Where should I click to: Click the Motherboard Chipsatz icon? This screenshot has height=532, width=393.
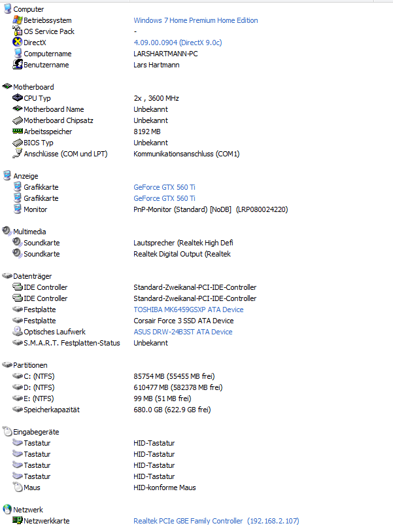pos(17,120)
